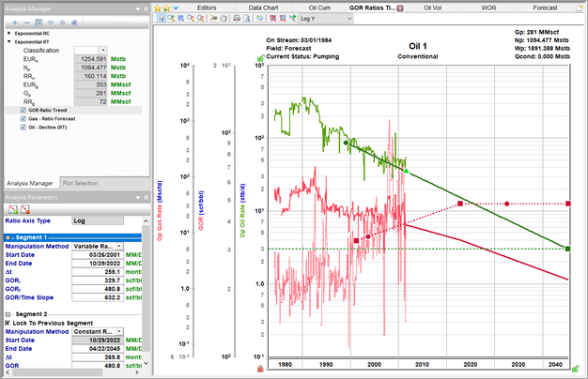Click the add segment icon with green badge
This screenshot has height=379, width=588.
tap(13, 209)
